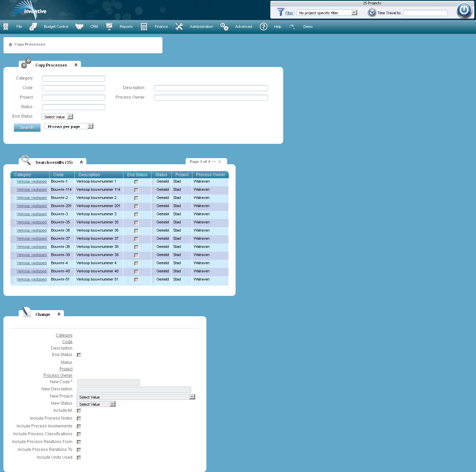This screenshot has height=472, width=476.
Task: Check Include Process Notes option
Action: pos(79,418)
